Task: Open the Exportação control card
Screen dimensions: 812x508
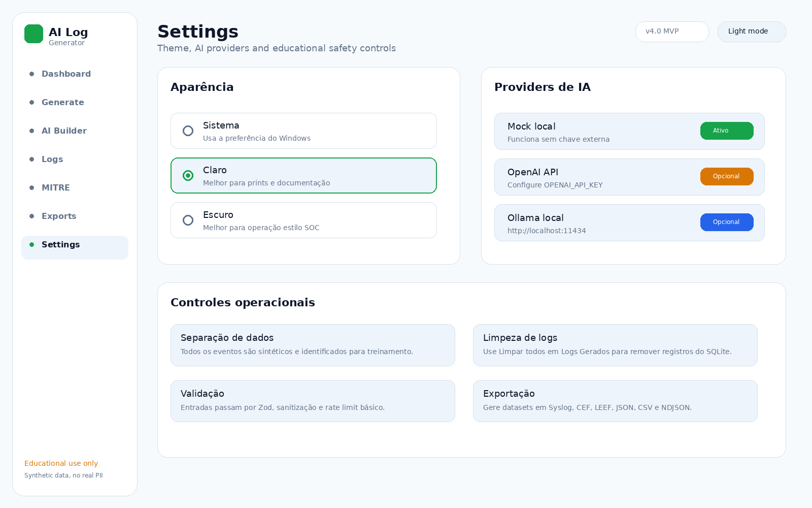Action: coord(615,401)
